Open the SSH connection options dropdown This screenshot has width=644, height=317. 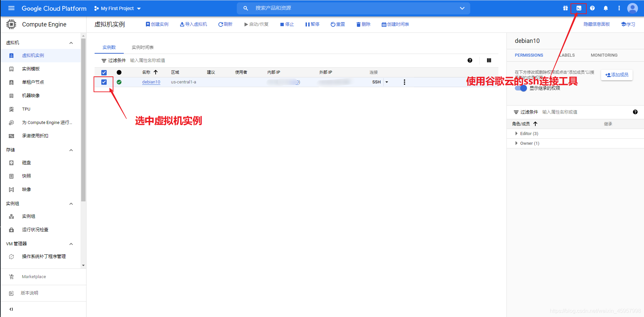tap(387, 82)
